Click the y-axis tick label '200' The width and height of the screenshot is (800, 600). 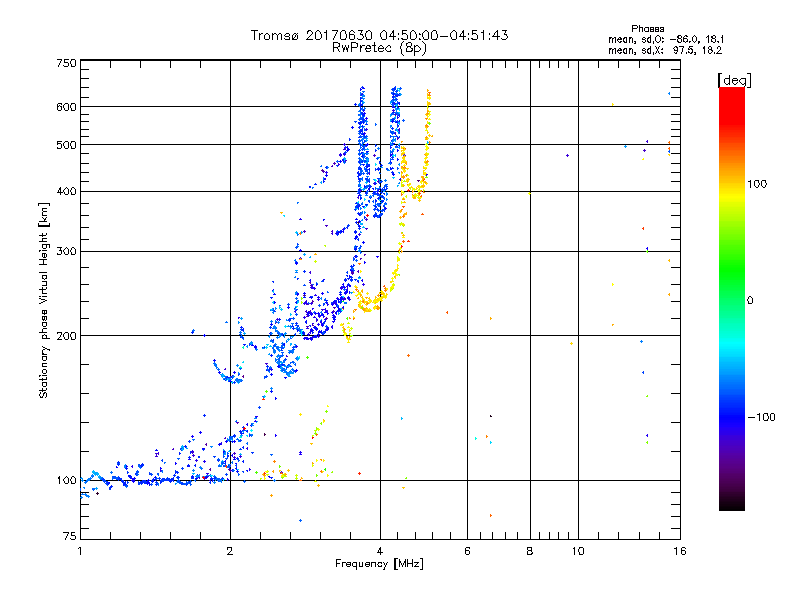pos(66,336)
